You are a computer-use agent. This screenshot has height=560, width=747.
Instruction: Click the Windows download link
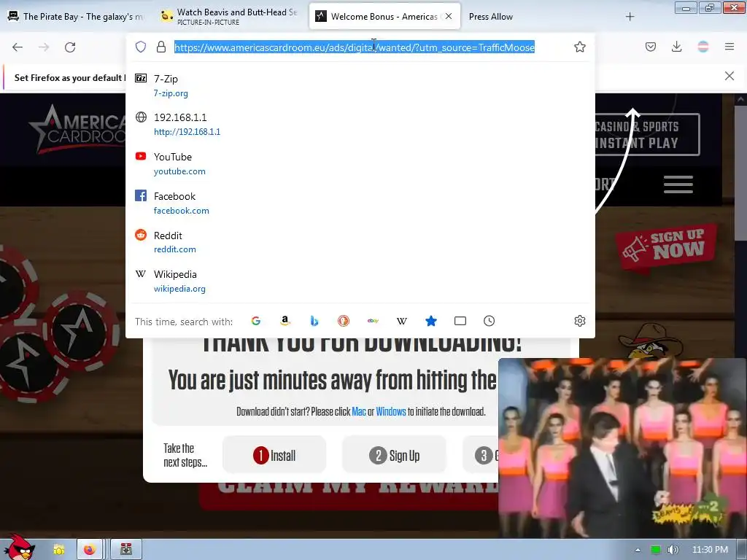(391, 411)
